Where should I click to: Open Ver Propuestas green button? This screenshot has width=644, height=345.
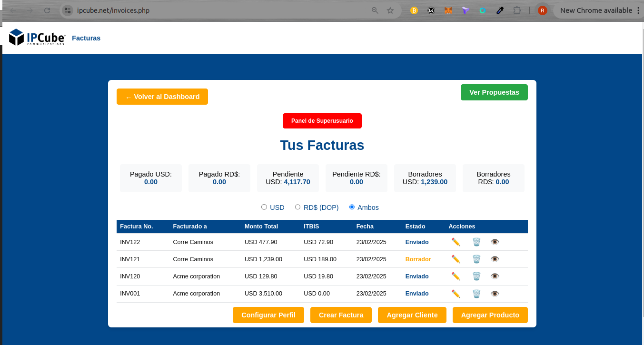click(x=494, y=92)
